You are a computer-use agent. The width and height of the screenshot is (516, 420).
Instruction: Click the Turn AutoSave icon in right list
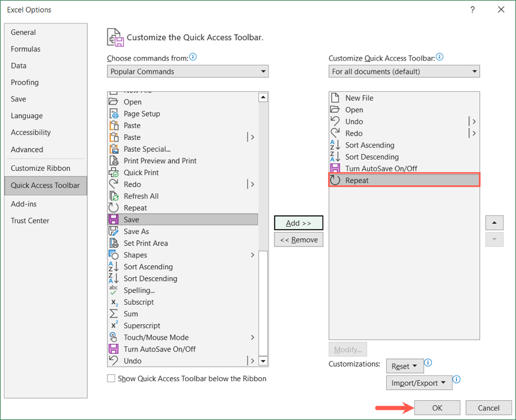coord(335,169)
